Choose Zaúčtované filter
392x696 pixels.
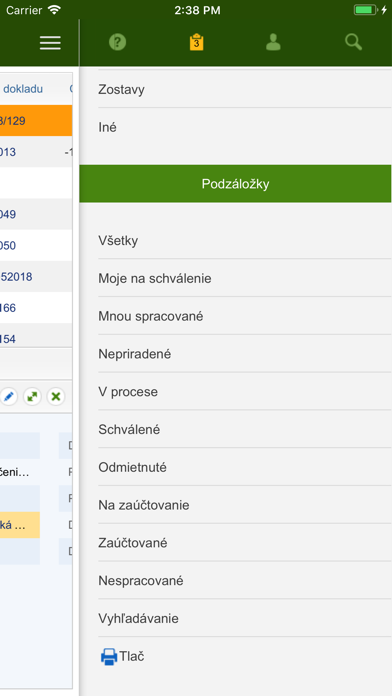[x=244, y=542]
